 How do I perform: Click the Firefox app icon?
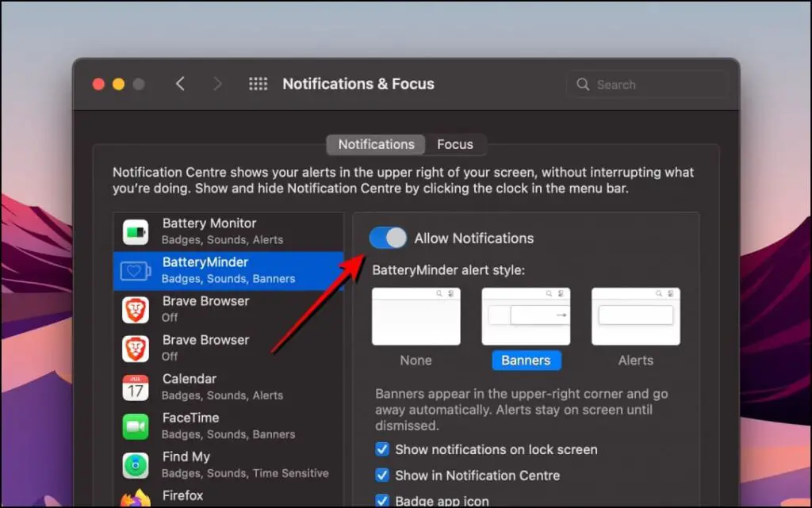[136, 499]
